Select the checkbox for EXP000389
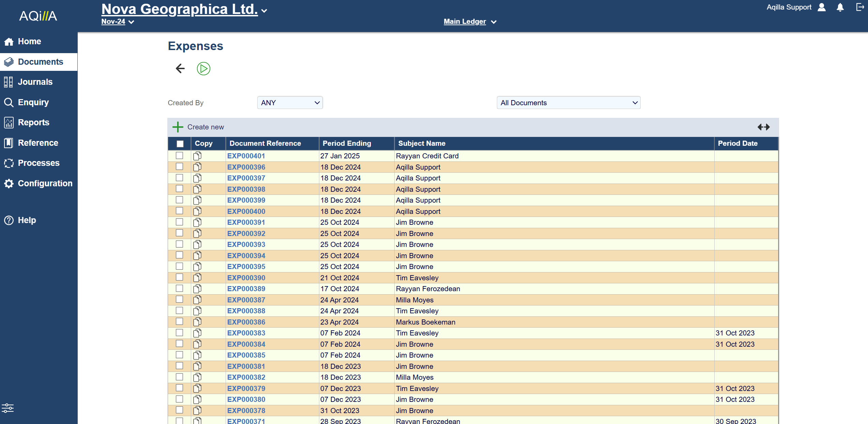 pyautogui.click(x=179, y=288)
